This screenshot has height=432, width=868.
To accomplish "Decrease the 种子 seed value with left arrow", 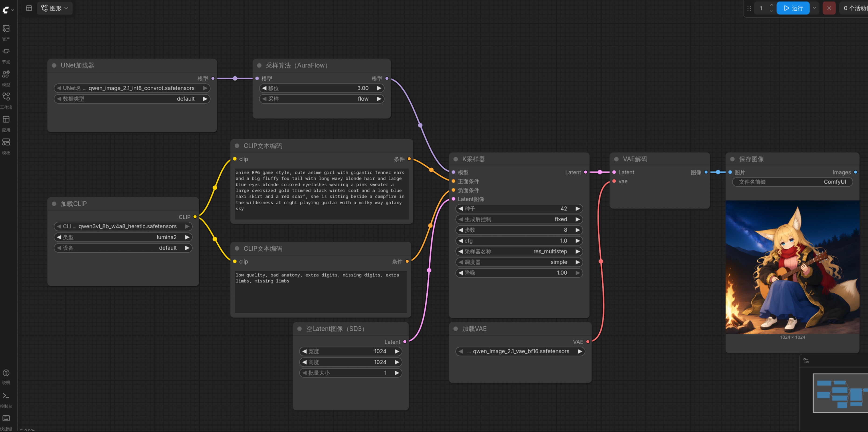I will [461, 209].
